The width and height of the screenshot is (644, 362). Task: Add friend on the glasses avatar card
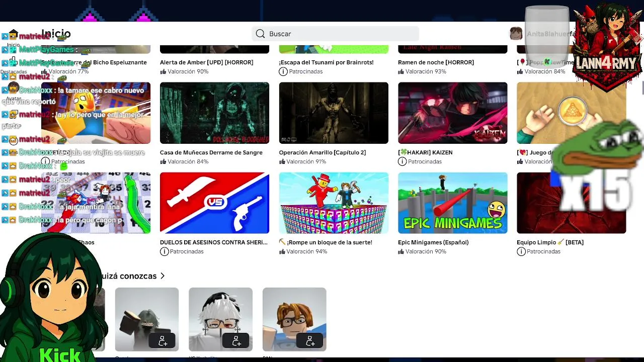pyautogui.click(x=310, y=340)
